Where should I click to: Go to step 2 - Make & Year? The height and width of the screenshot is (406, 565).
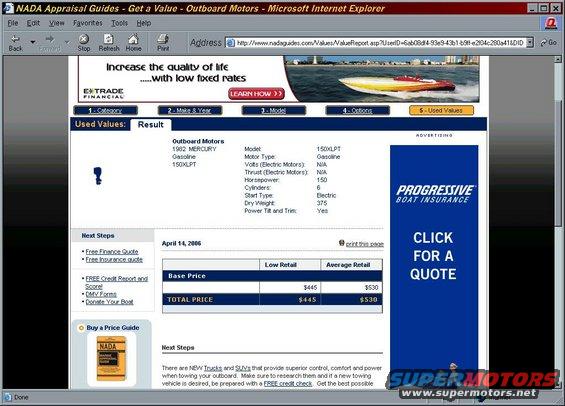pos(190,111)
